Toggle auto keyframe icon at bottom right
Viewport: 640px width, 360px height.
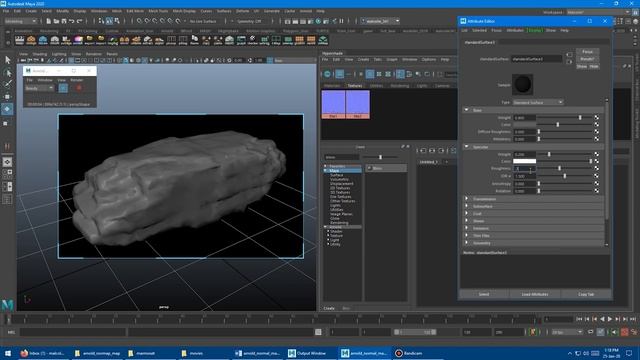624,332
